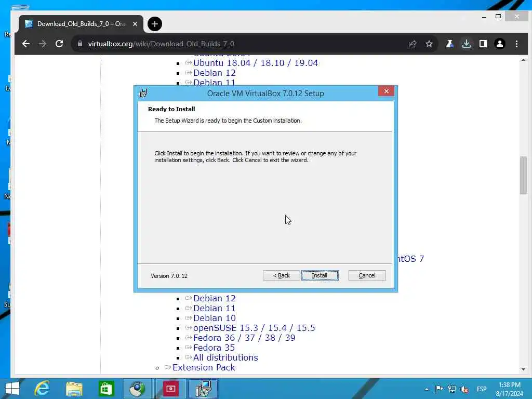The width and height of the screenshot is (532, 399).
Task: Open the All distributions link
Action: [225, 357]
